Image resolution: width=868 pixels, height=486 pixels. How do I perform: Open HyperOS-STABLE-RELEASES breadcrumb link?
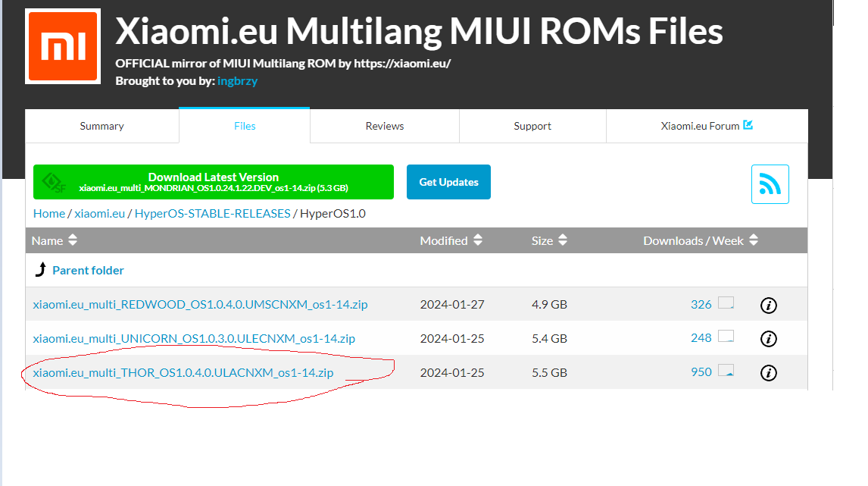[213, 213]
